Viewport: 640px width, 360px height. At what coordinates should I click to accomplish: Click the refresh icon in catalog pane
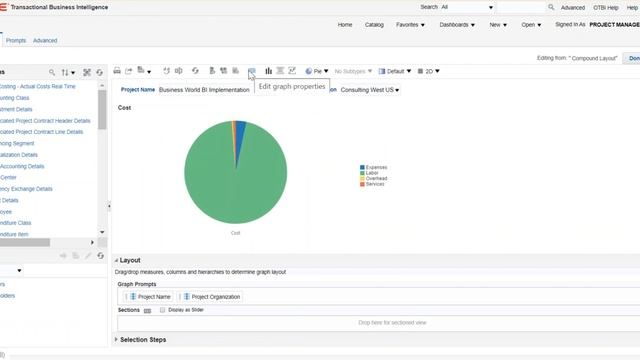click(x=100, y=256)
